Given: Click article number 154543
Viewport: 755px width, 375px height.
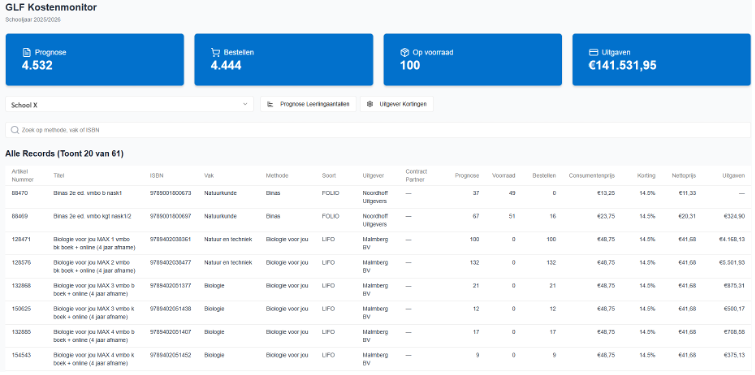Looking at the screenshot, I should [x=21, y=355].
